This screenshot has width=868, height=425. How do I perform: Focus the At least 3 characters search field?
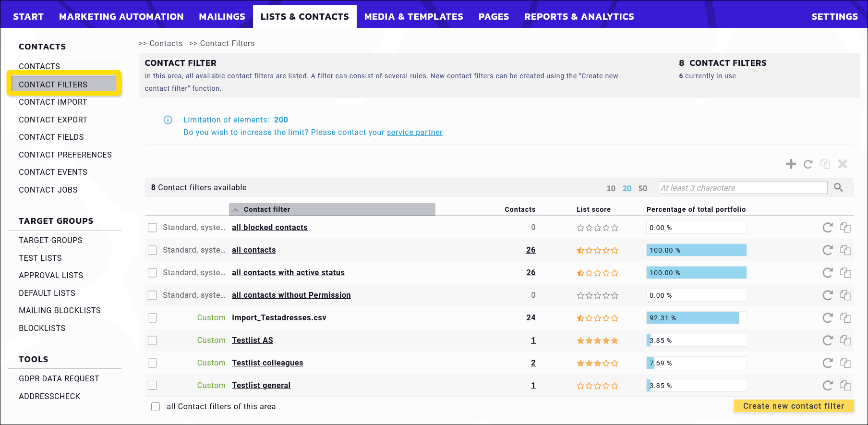tap(743, 188)
